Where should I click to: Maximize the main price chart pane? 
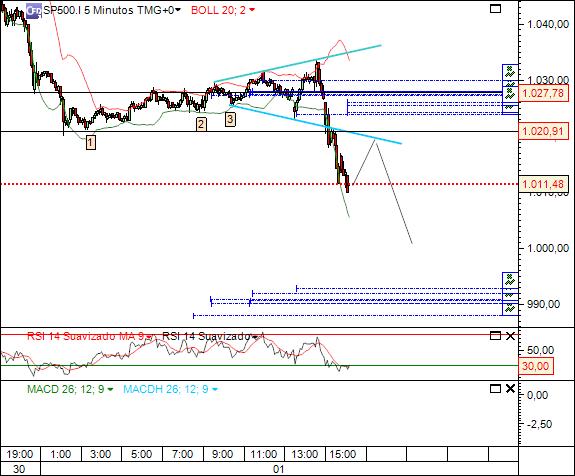(495, 8)
